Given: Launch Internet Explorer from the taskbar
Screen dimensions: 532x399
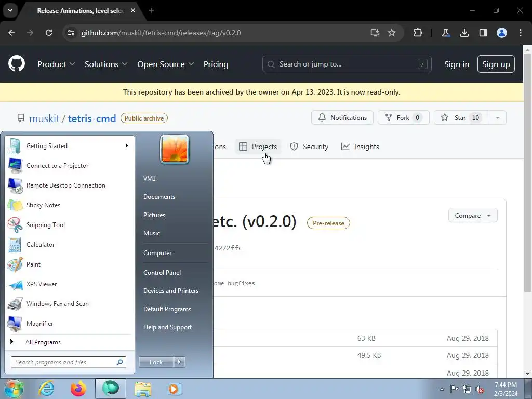Looking at the screenshot, I should point(46,389).
